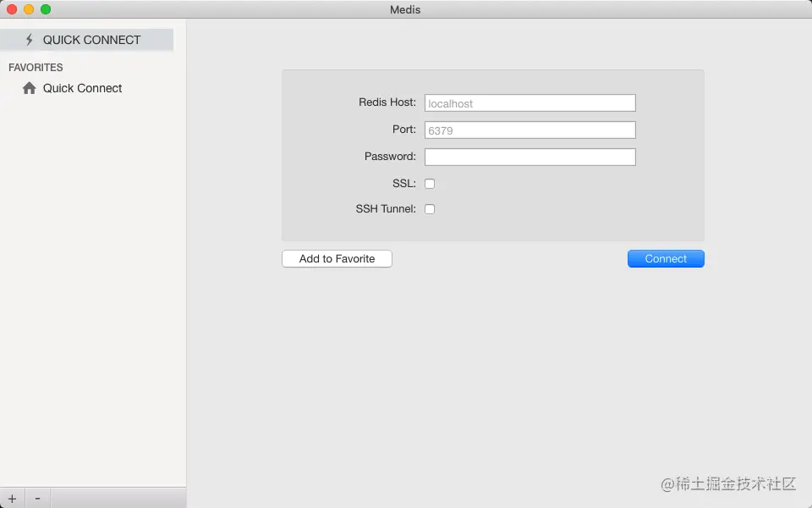The image size is (812, 508).
Task: Click the Redis Host label
Action: 387,102
